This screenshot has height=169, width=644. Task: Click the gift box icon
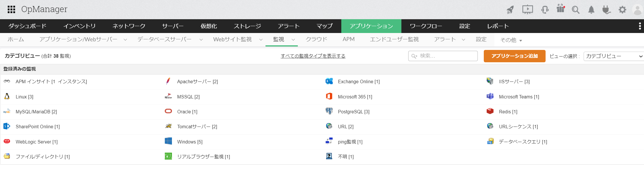tap(560, 9)
